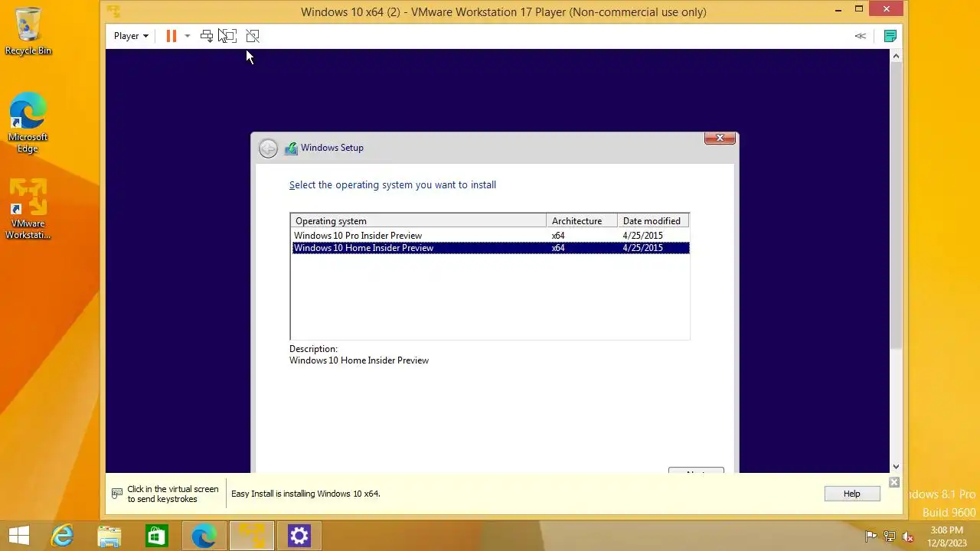Viewport: 980px width, 551px height.
Task: Dismiss the Easy Install message bar
Action: coord(893,482)
